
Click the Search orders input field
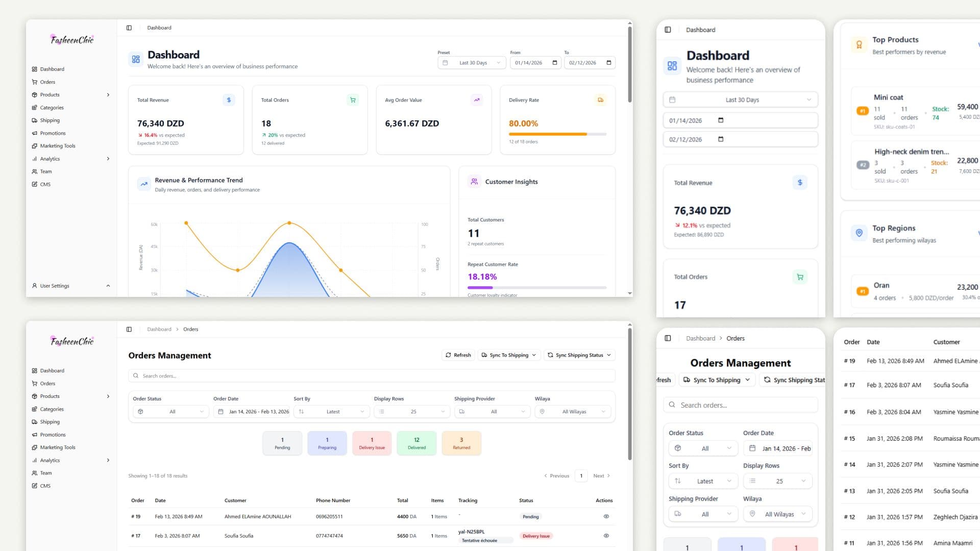tap(372, 376)
